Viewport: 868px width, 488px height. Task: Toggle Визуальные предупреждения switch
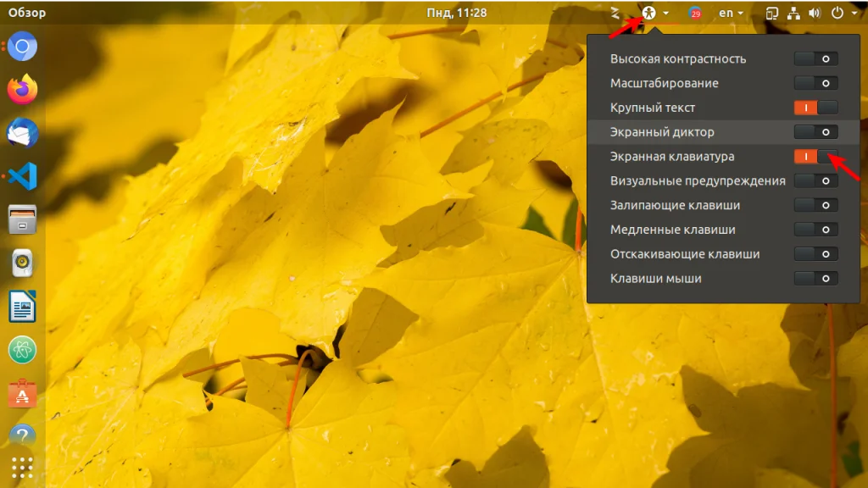point(815,181)
